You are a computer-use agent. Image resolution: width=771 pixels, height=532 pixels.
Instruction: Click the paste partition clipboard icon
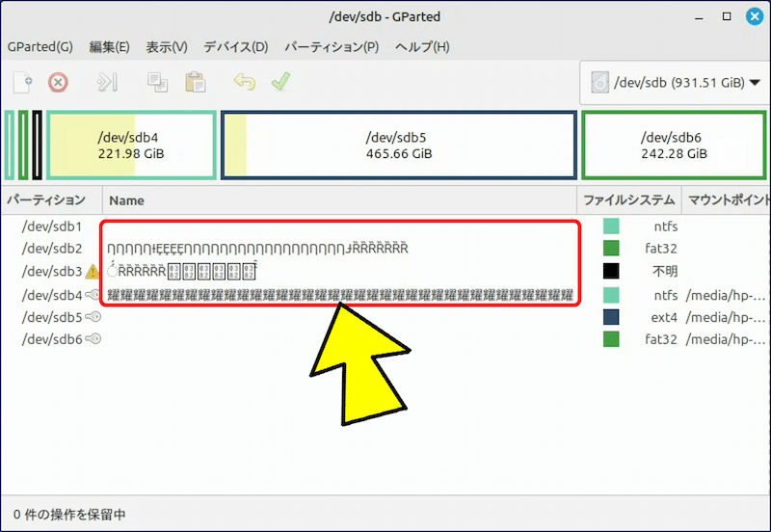(x=196, y=82)
